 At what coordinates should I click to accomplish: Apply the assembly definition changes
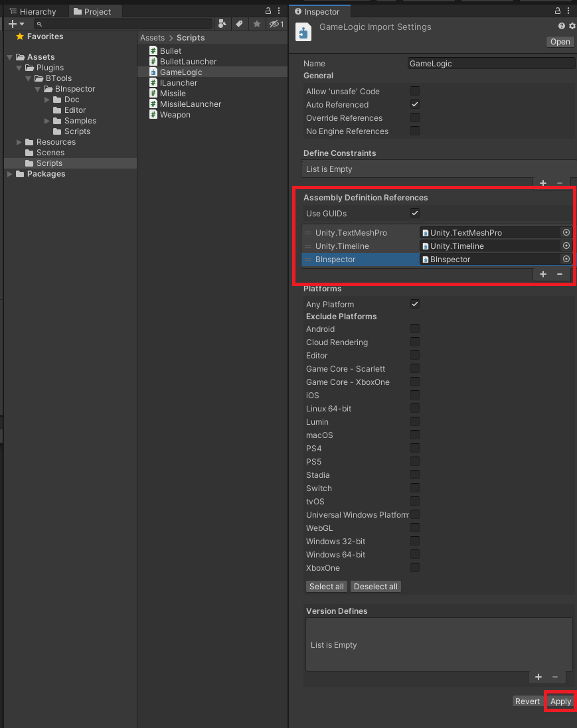(560, 701)
